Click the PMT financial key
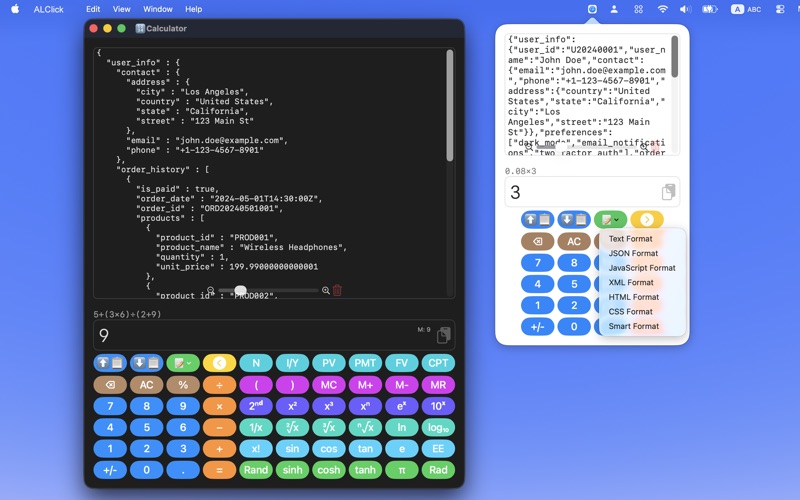This screenshot has width=800, height=500. pos(365,363)
